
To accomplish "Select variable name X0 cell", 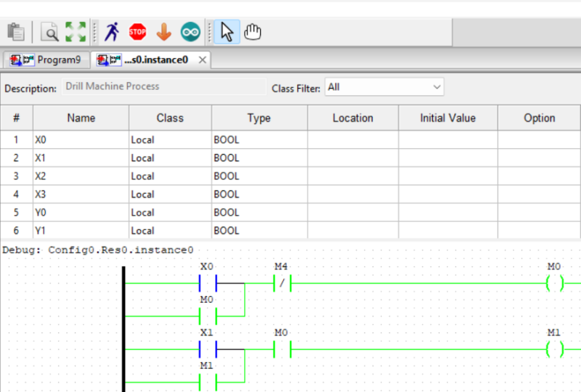I will tap(81, 139).
